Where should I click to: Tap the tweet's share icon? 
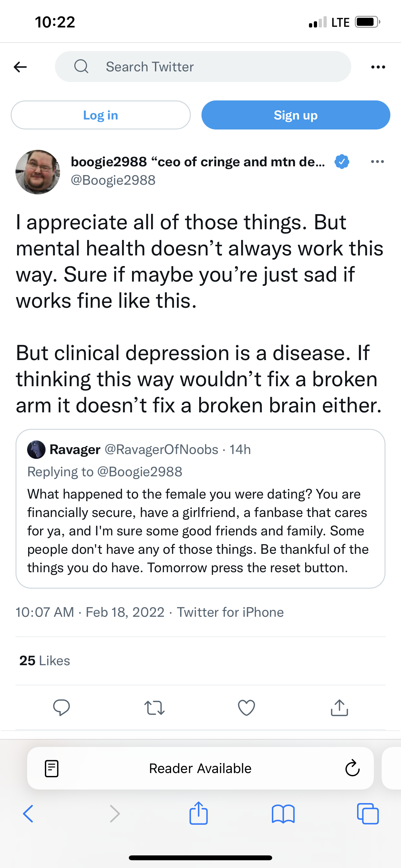[339, 707]
